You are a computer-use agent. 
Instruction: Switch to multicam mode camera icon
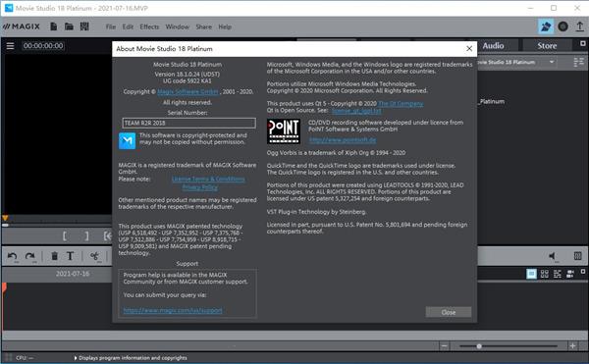(x=569, y=274)
